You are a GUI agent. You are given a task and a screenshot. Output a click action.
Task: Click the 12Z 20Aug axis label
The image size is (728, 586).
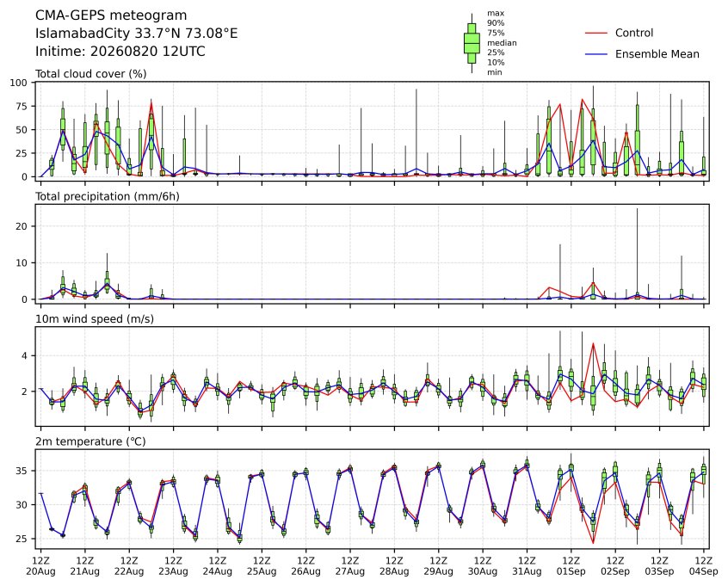point(40,566)
